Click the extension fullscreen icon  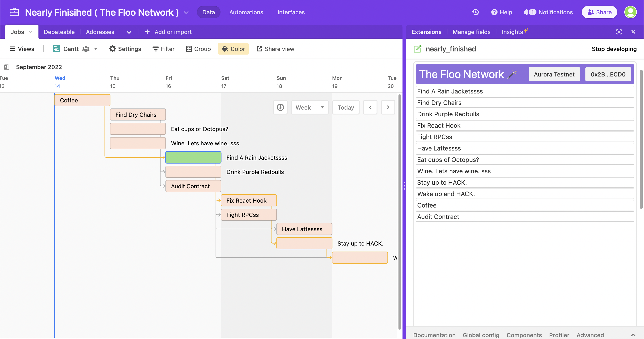[619, 32]
